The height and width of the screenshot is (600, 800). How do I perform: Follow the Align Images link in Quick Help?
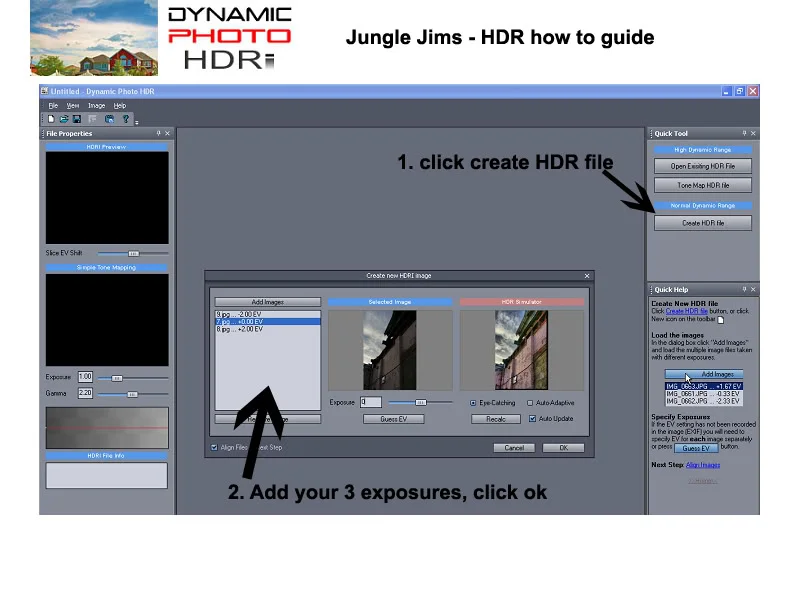(x=703, y=465)
